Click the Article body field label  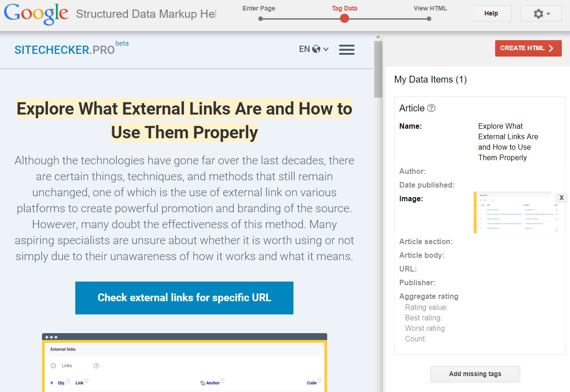(x=422, y=256)
